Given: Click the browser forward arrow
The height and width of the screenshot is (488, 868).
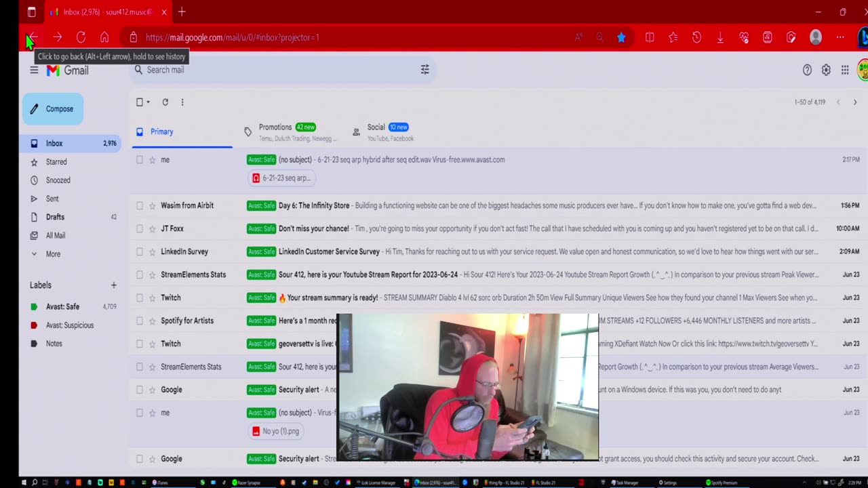Looking at the screenshot, I should 58,38.
